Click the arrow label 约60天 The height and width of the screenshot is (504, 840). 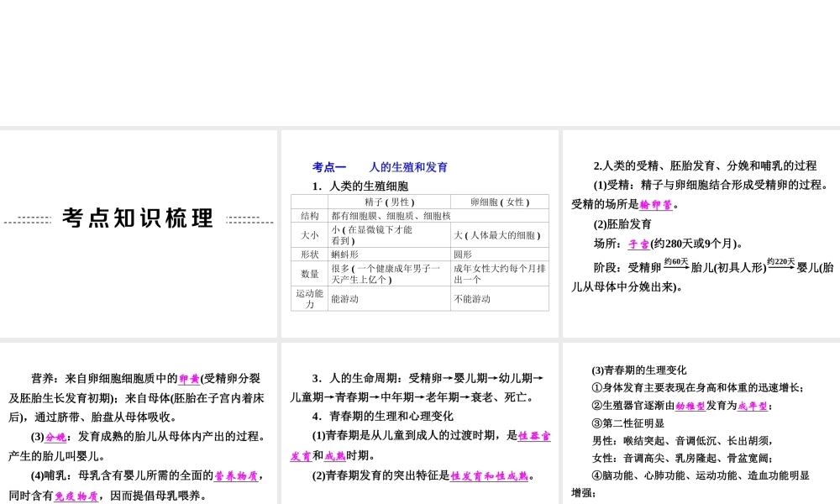pyautogui.click(x=676, y=261)
